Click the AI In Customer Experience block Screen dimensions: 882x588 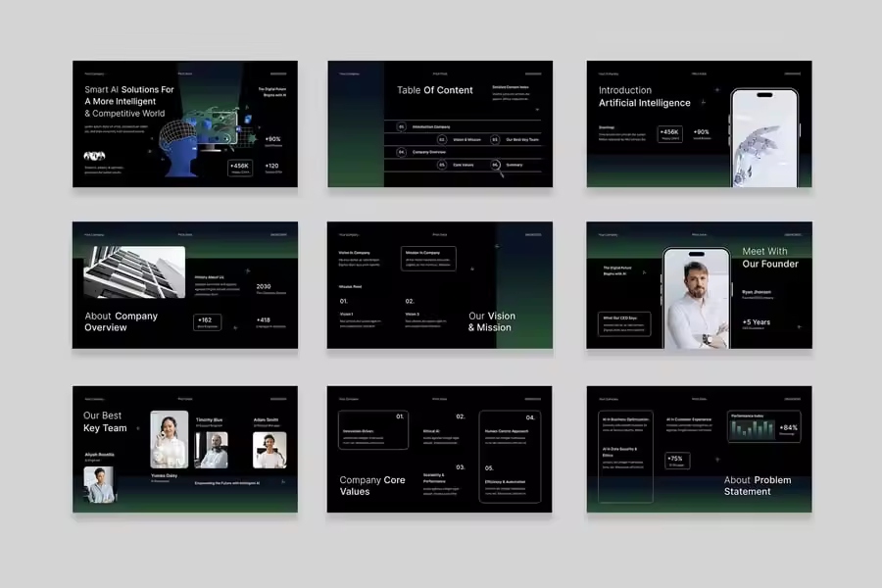(690, 424)
